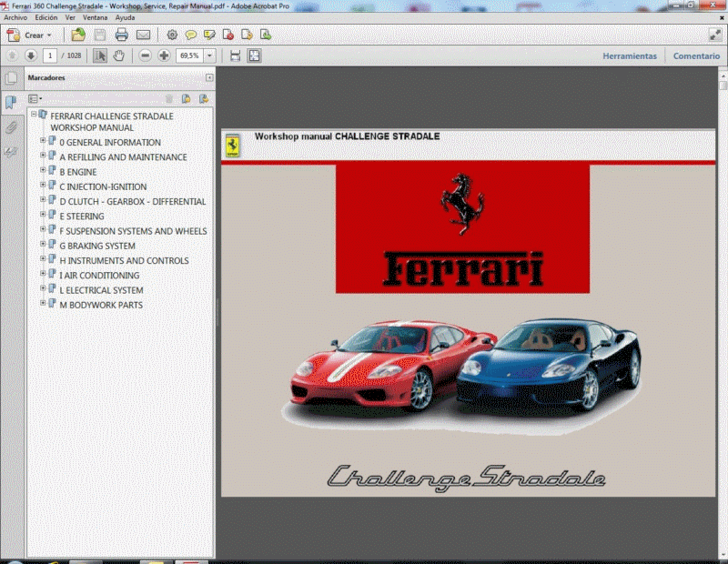
Task: Click the Save disk icon
Action: point(100,35)
